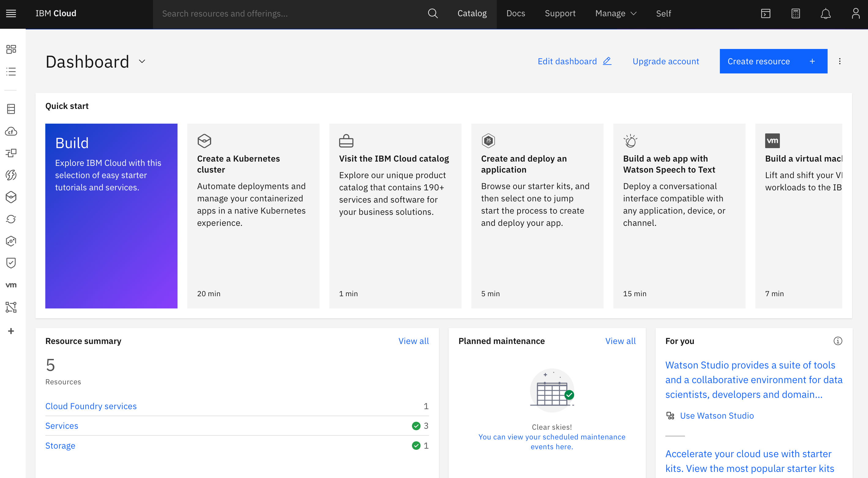Open the Catalog menu item
The image size is (868, 478).
(x=472, y=13)
